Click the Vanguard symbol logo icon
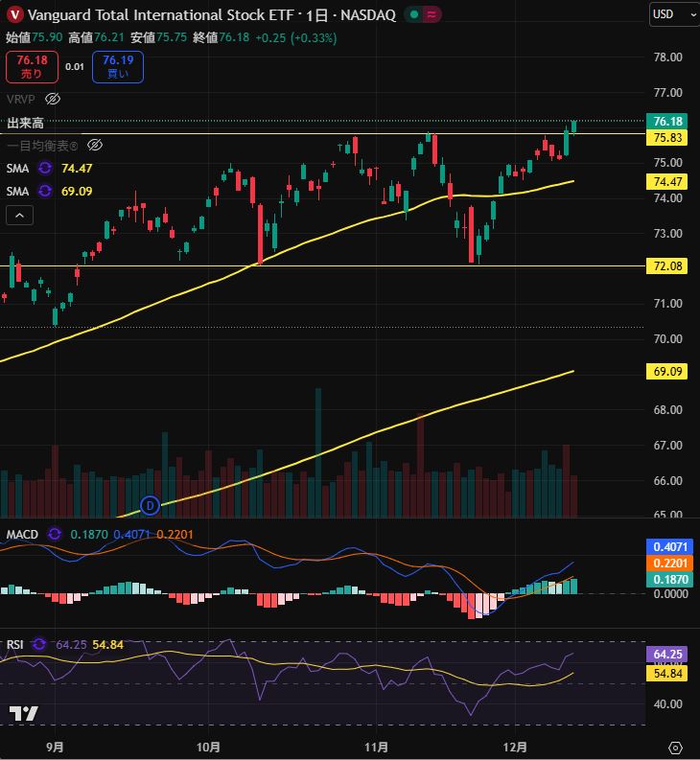Viewport: 700px width, 760px height. (x=14, y=14)
